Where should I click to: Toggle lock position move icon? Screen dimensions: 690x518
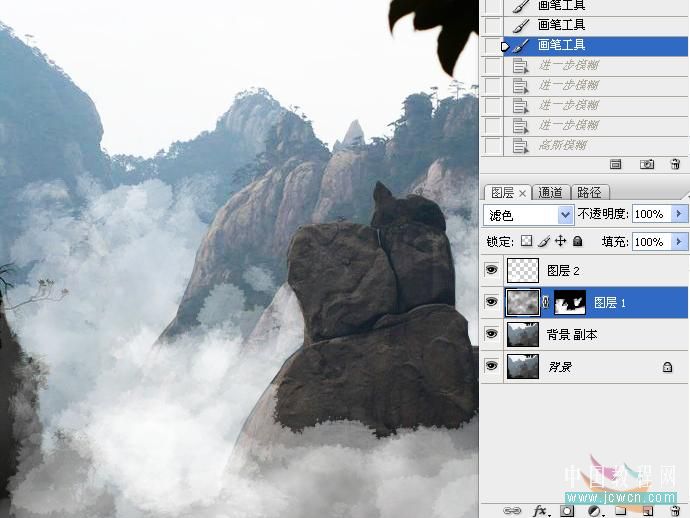click(x=561, y=241)
